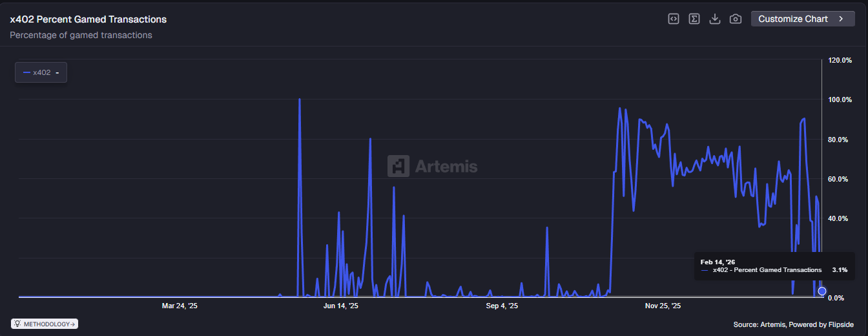Click the embed code icon
The width and height of the screenshot is (868, 336).
click(673, 19)
